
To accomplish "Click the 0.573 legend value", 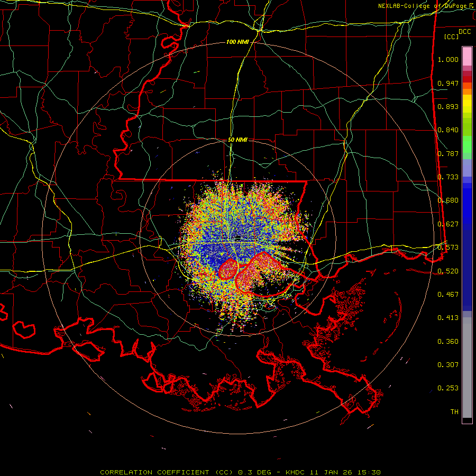I will click(x=448, y=248).
